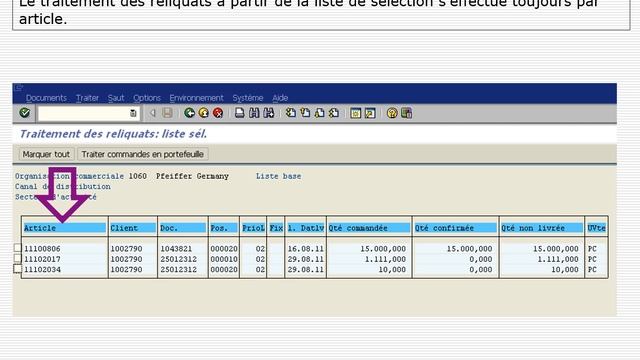The image size is (640, 360).
Task: Open the Options menu
Action: click(147, 98)
